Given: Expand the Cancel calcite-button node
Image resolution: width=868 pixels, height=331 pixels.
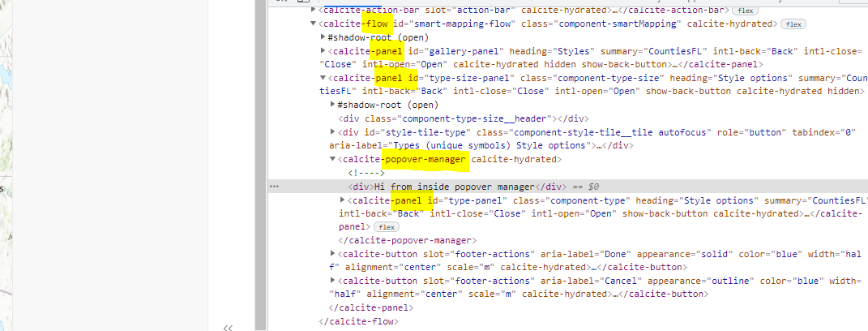Looking at the screenshot, I should click(x=333, y=281).
